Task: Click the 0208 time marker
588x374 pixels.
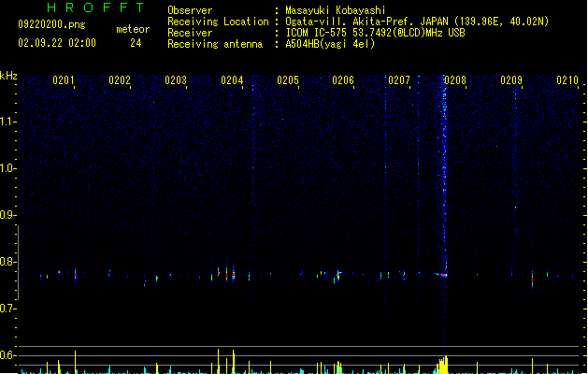Action: (x=455, y=80)
